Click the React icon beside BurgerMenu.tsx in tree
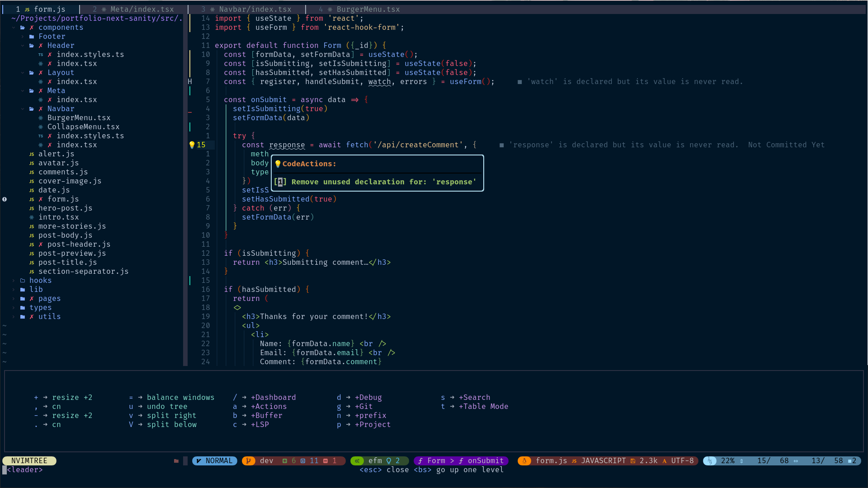The width and height of the screenshot is (868, 488). [41, 118]
